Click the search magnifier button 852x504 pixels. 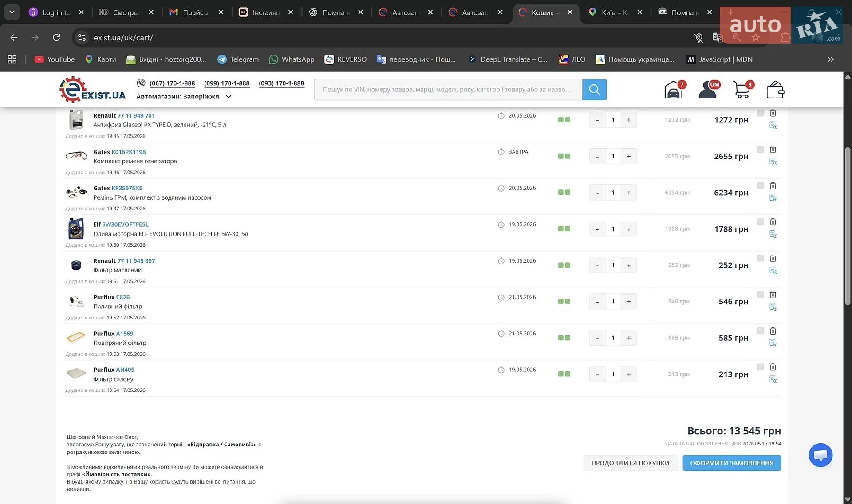click(594, 90)
